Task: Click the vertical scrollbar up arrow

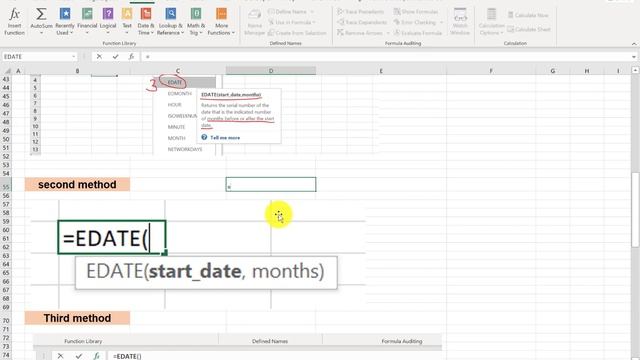Action: pos(635,71)
